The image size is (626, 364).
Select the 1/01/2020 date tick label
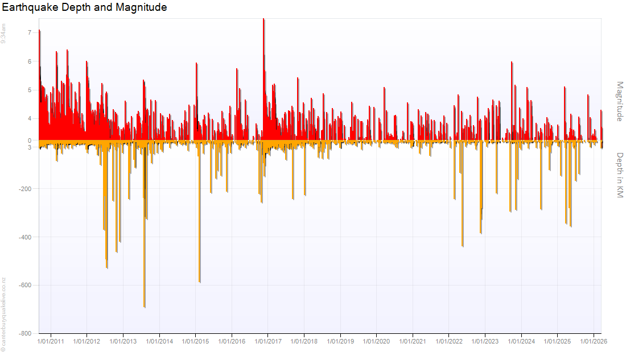376,342
